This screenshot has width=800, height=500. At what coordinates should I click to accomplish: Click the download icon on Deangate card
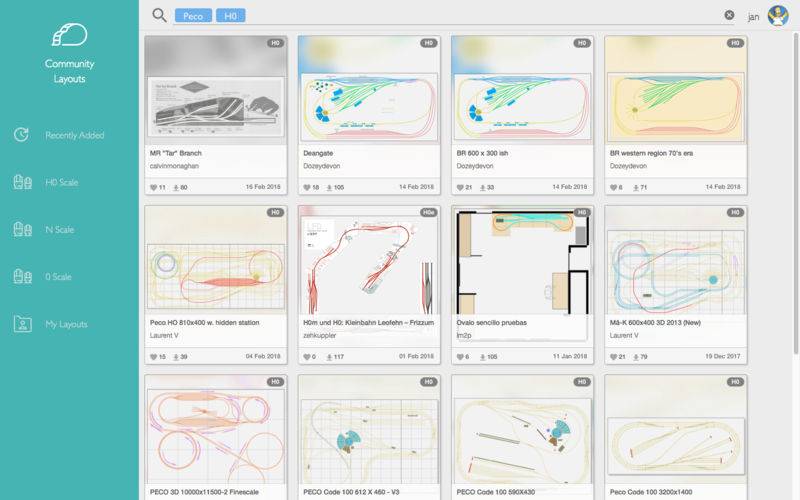pyautogui.click(x=329, y=188)
